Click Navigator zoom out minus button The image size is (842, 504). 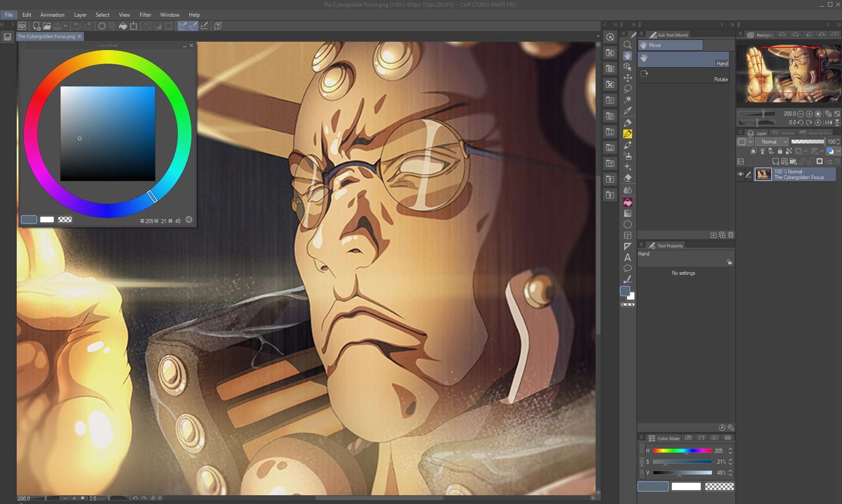[800, 114]
